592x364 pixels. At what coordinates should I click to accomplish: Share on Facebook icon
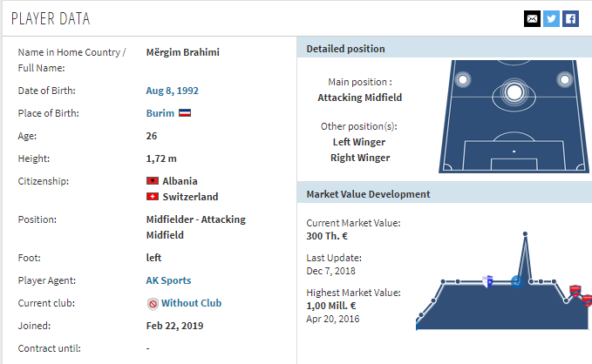pos(570,19)
